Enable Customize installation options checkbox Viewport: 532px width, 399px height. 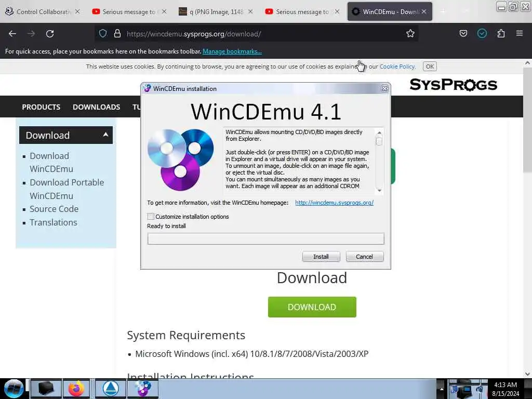(x=151, y=217)
